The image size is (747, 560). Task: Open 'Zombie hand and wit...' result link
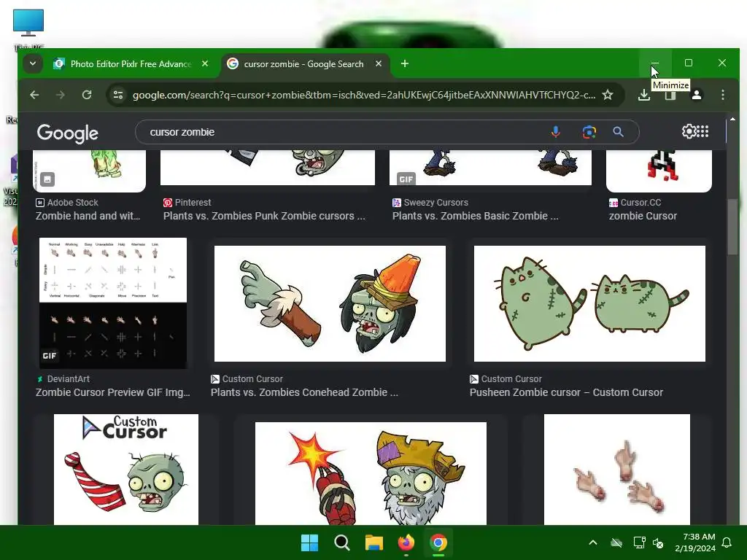pyautogui.click(x=88, y=216)
